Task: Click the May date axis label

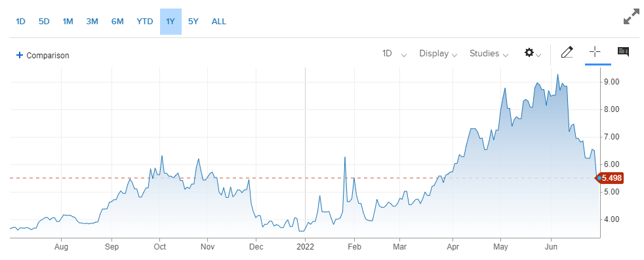Action: point(500,247)
